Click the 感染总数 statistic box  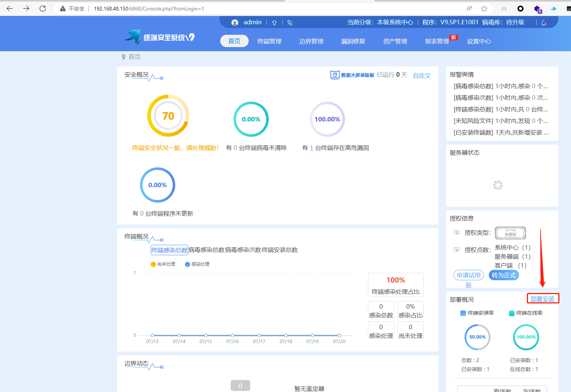(381, 310)
